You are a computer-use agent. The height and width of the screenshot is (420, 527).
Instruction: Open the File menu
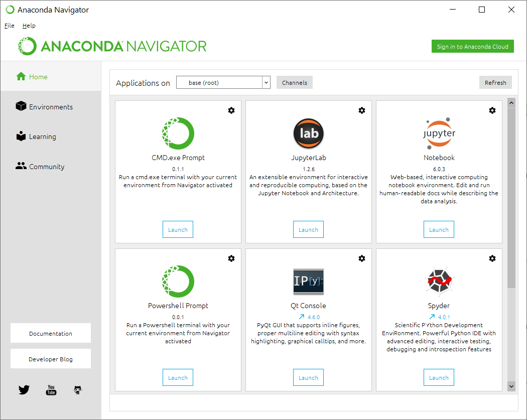coord(10,26)
